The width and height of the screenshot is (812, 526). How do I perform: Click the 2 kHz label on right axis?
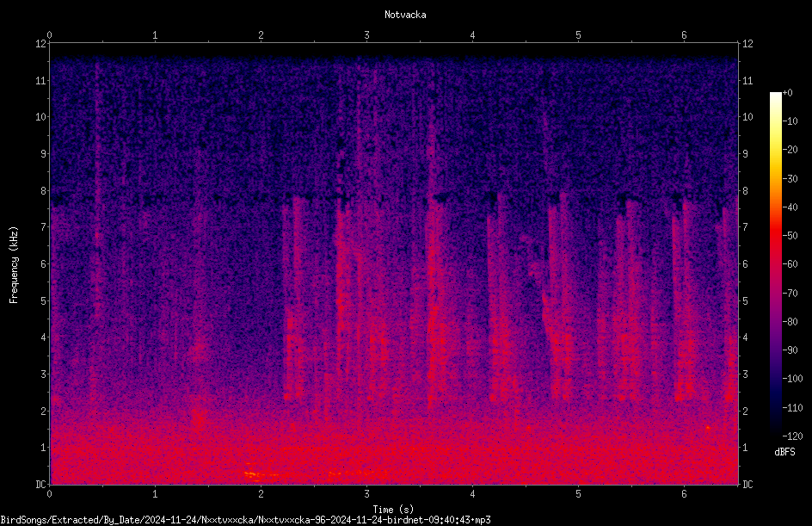(745, 411)
